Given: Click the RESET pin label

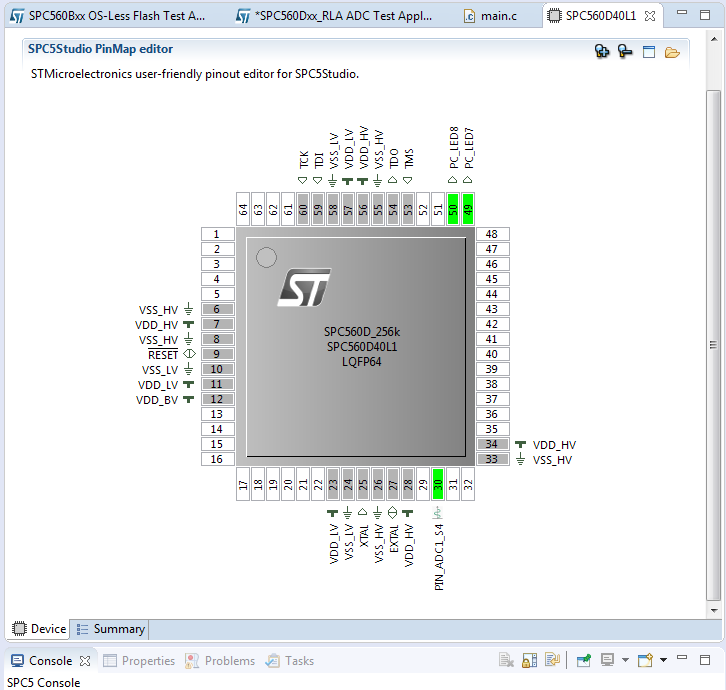Looking at the screenshot, I should [163, 355].
